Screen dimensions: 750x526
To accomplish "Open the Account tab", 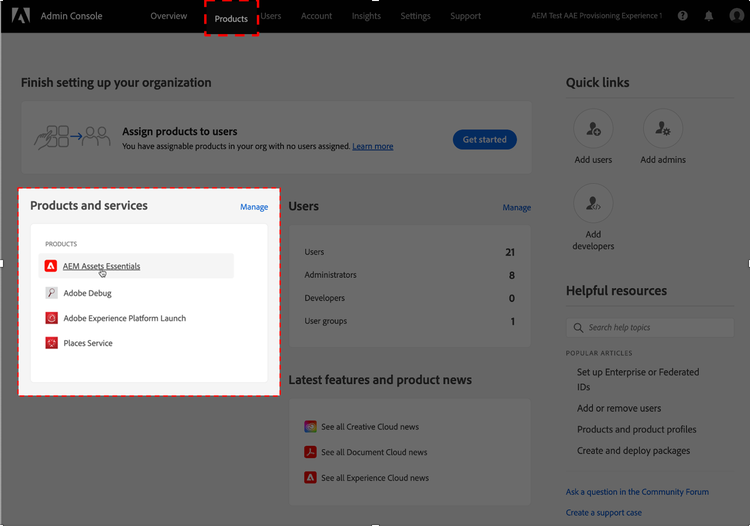I will click(x=316, y=16).
